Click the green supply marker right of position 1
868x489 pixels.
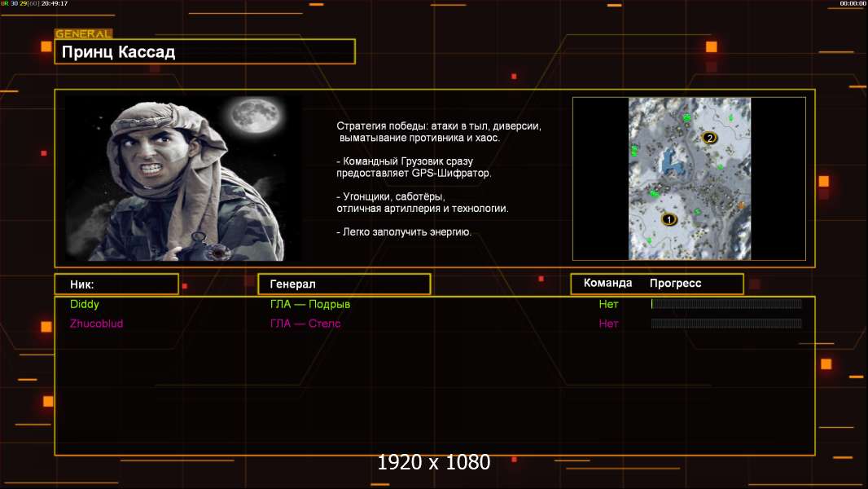click(x=697, y=212)
